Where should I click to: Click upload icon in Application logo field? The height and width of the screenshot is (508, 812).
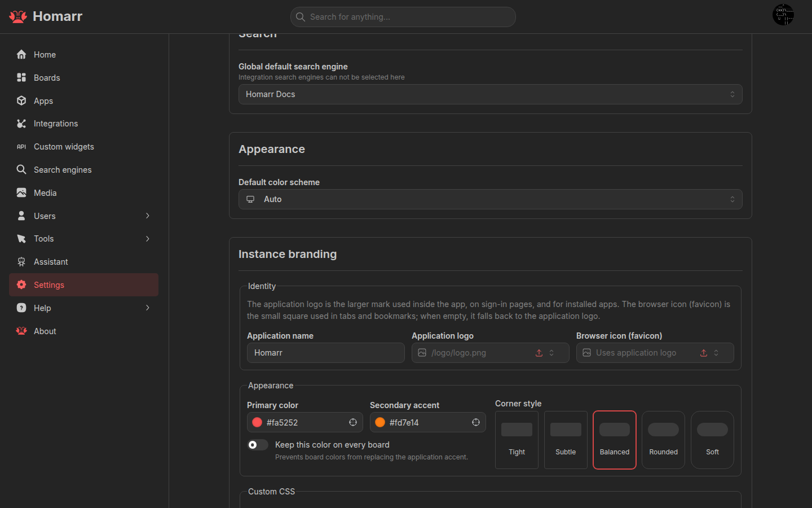click(539, 353)
